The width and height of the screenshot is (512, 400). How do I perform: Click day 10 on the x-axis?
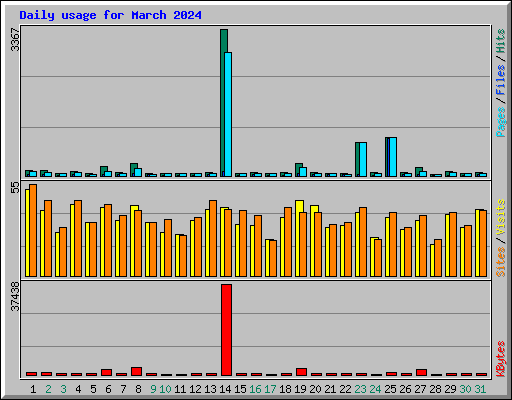tap(165, 389)
